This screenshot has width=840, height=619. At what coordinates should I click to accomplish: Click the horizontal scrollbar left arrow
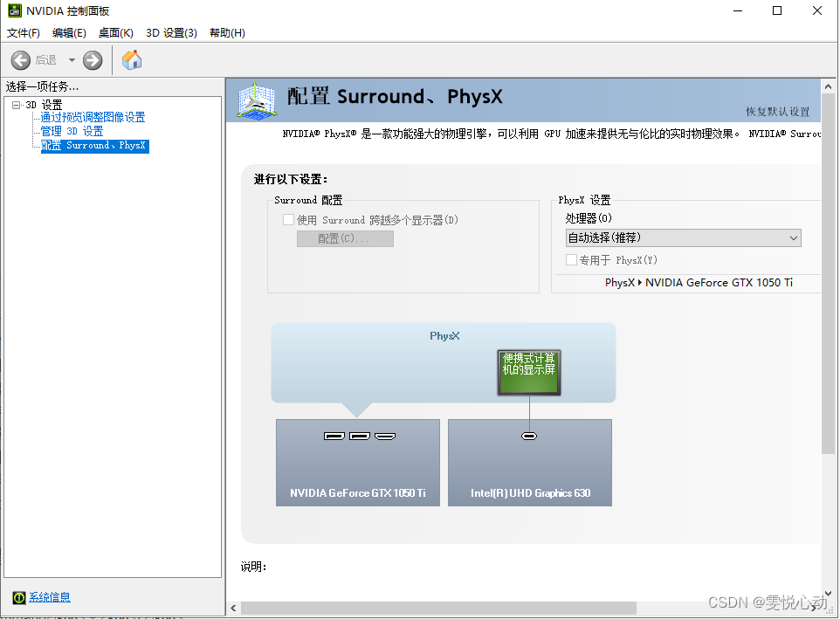pos(233,609)
